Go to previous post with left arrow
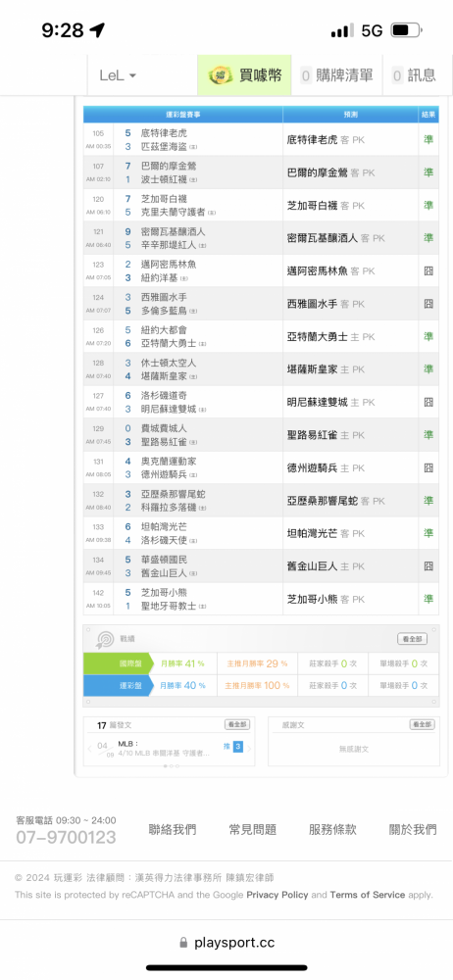The image size is (453, 980). pyautogui.click(x=89, y=748)
